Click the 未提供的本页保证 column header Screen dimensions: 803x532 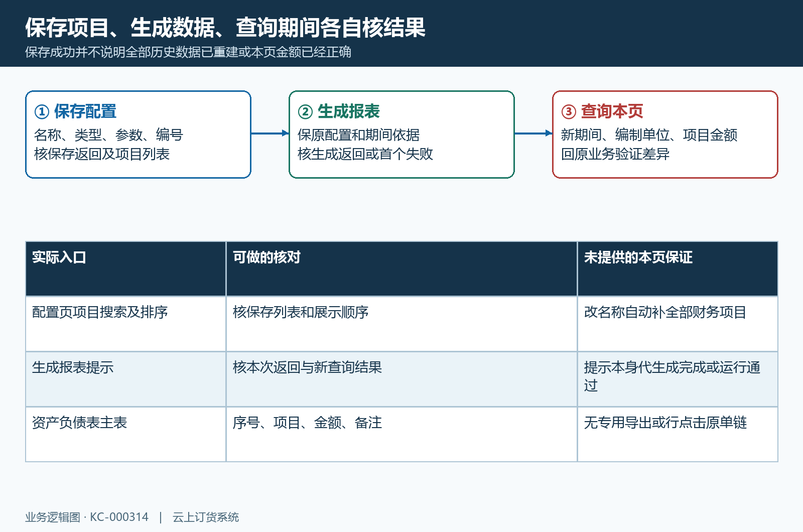coord(678,269)
